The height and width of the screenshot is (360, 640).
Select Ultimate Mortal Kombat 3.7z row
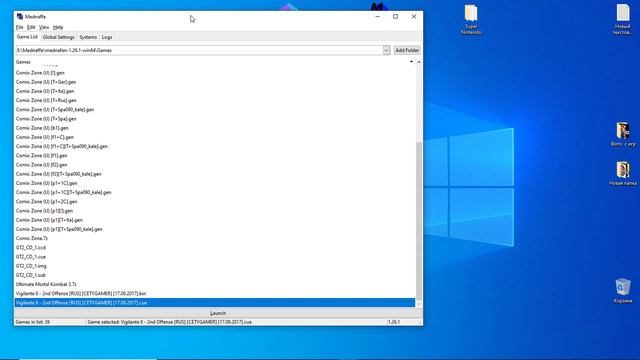click(x=215, y=284)
